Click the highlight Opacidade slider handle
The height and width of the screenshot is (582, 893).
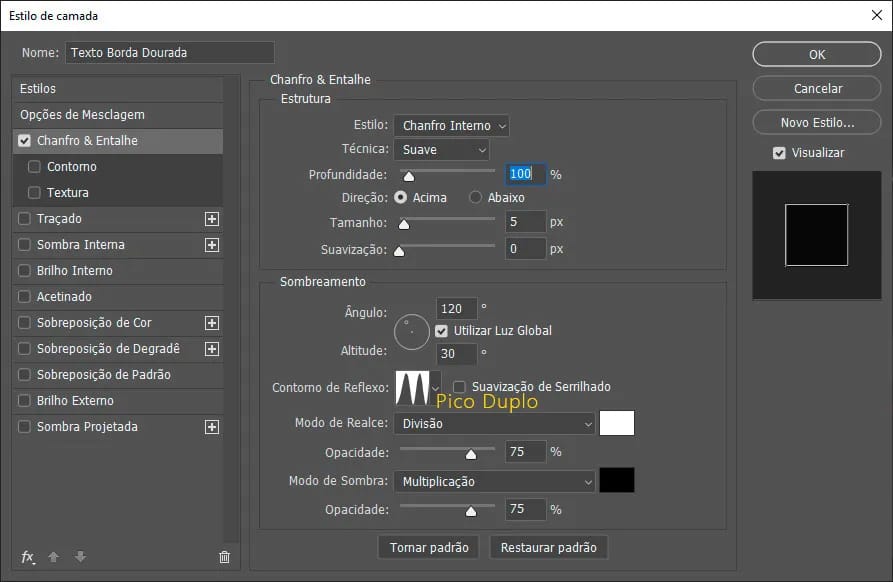point(471,454)
